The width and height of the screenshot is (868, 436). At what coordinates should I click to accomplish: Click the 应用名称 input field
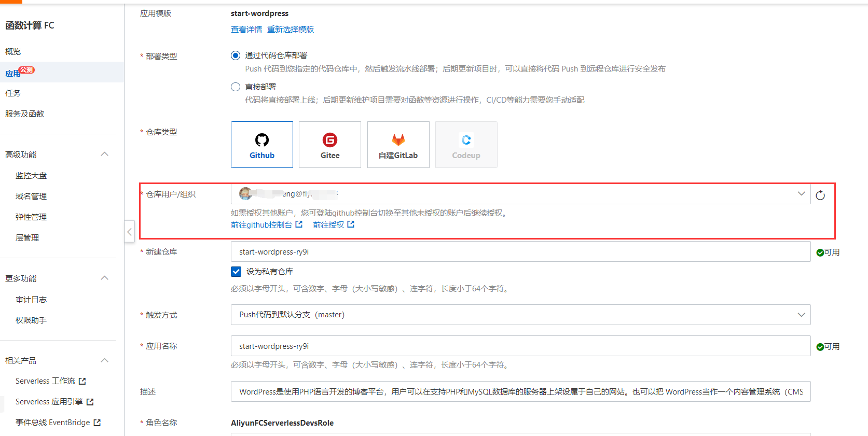(520, 346)
